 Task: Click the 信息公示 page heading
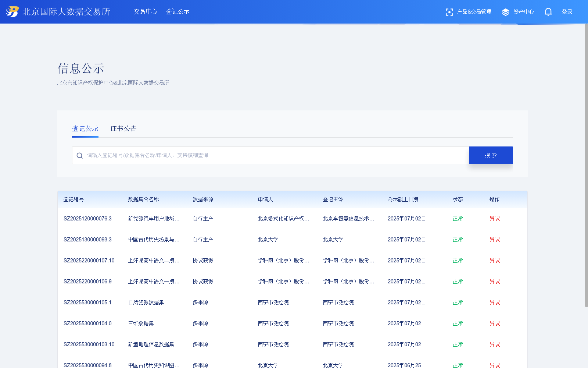(81, 68)
